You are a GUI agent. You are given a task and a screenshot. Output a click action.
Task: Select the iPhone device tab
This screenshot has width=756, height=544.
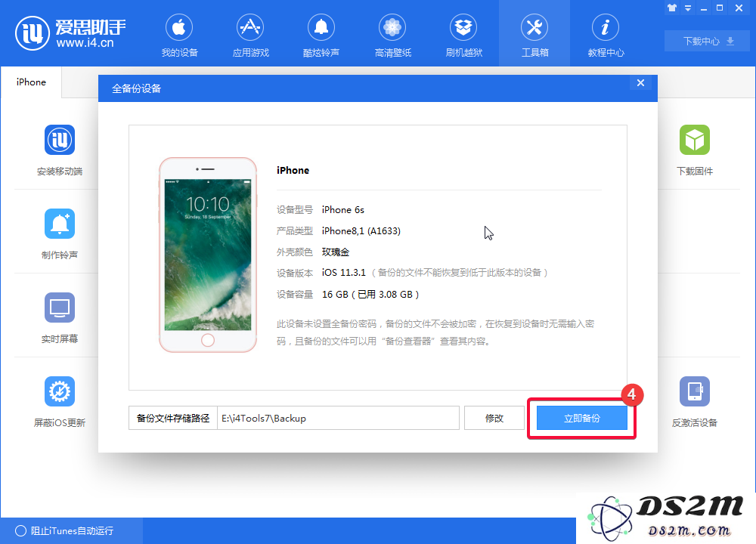(31, 82)
